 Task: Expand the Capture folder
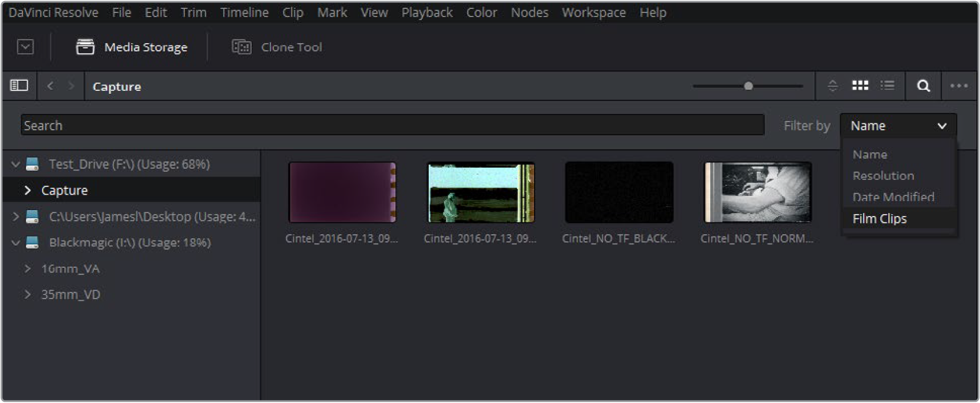27,190
